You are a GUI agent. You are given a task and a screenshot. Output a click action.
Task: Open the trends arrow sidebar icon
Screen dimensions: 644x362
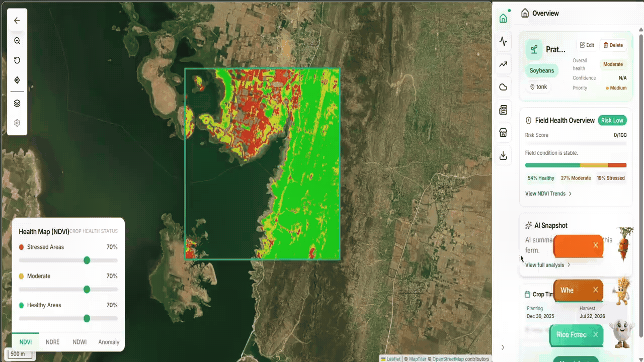(x=503, y=64)
